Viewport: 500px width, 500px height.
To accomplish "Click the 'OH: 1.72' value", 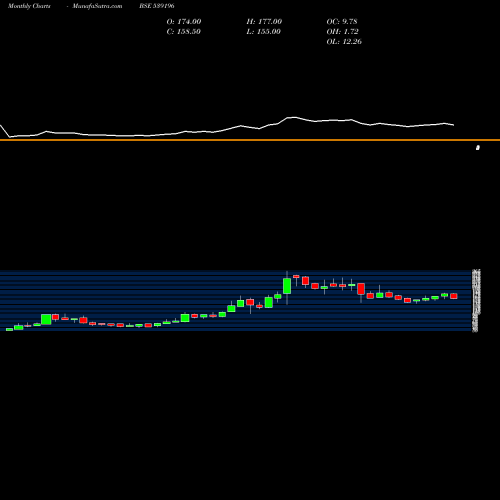I will click(342, 31).
